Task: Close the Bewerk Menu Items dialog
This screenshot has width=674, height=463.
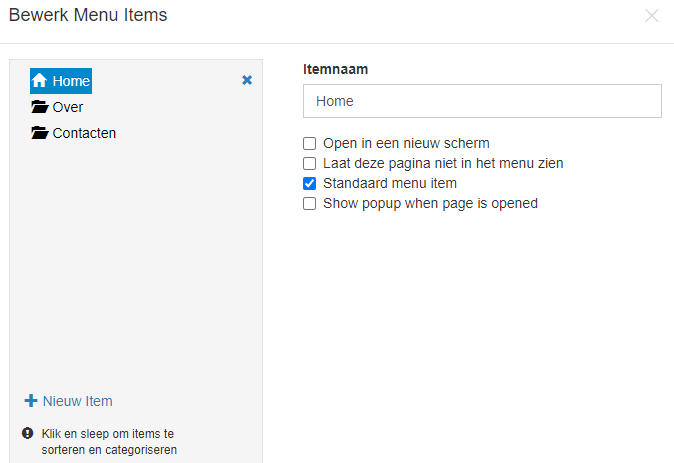Action: click(652, 15)
